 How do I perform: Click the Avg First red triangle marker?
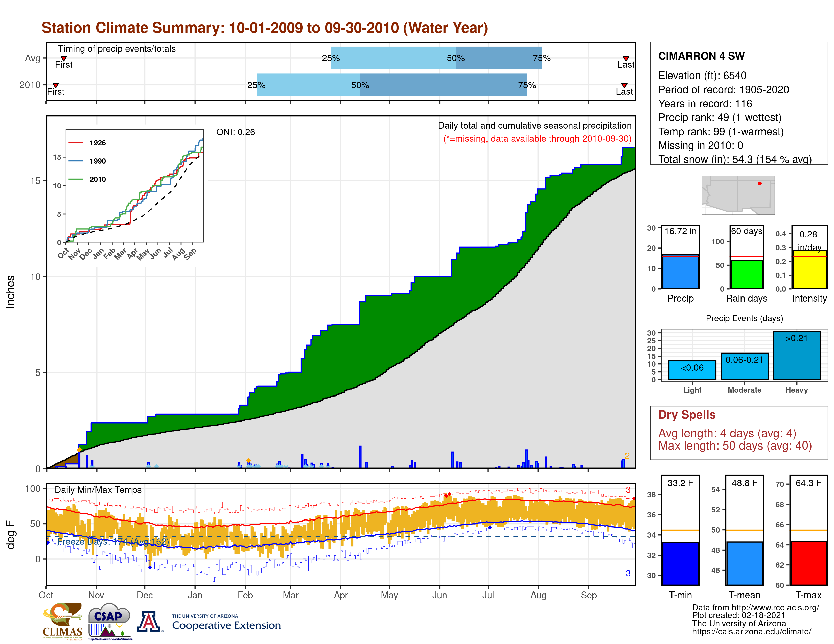point(64,58)
